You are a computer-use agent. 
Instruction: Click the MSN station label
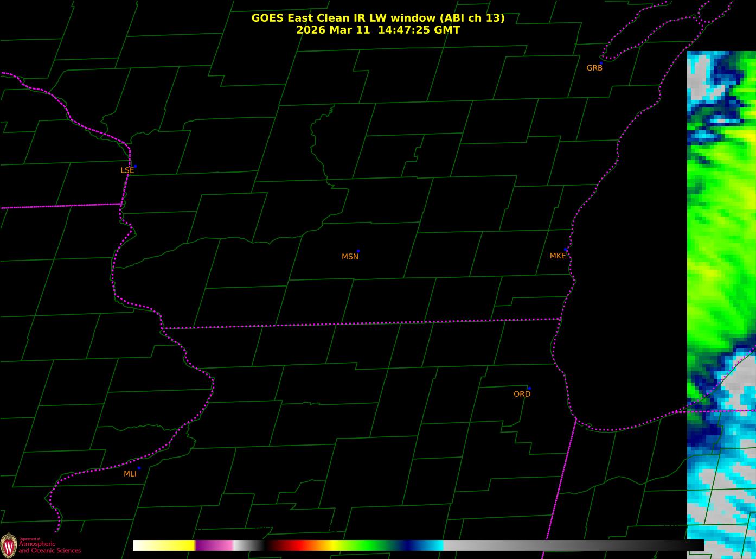coord(350,257)
